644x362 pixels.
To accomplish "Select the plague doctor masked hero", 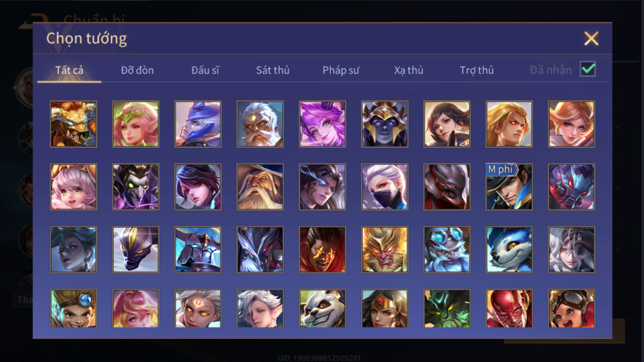I will click(x=136, y=187).
